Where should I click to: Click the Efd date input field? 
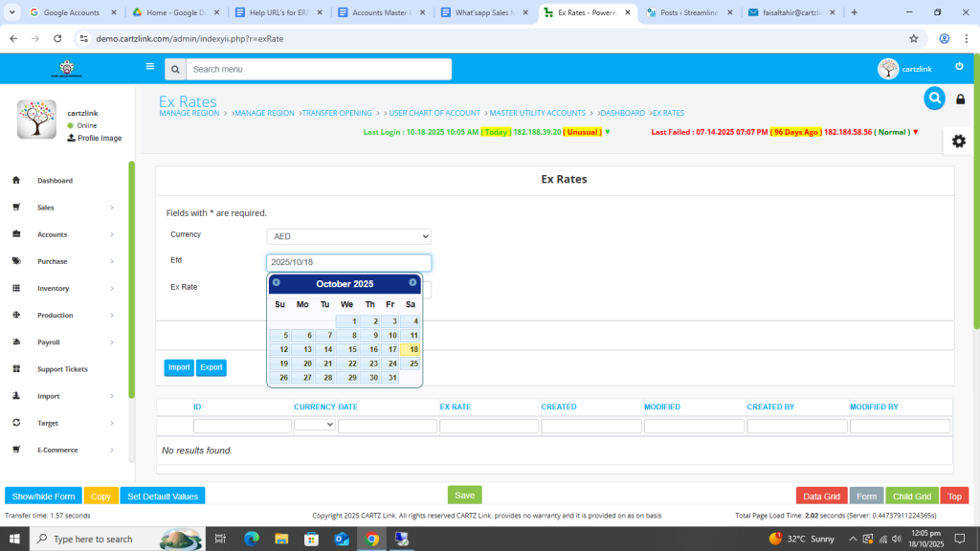click(348, 262)
